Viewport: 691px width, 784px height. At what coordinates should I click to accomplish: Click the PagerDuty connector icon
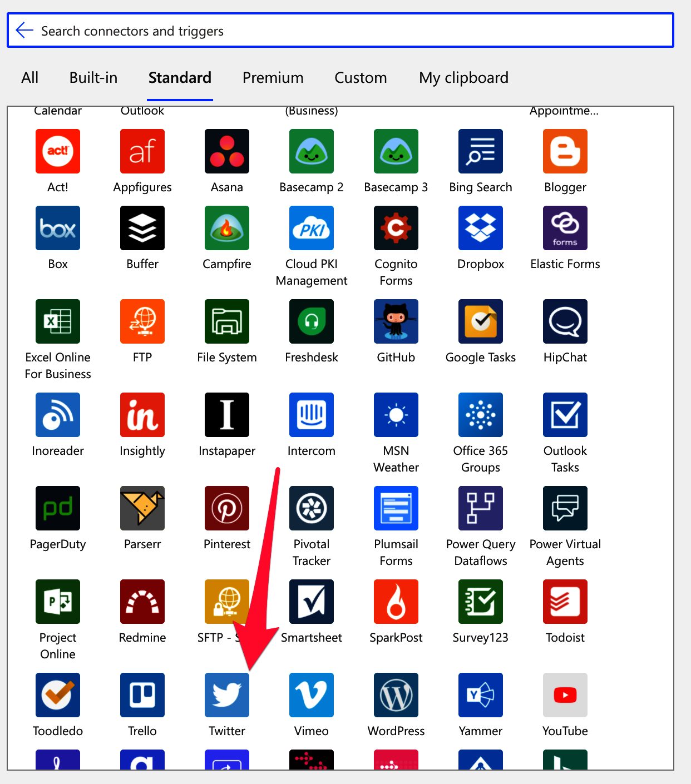tap(58, 508)
